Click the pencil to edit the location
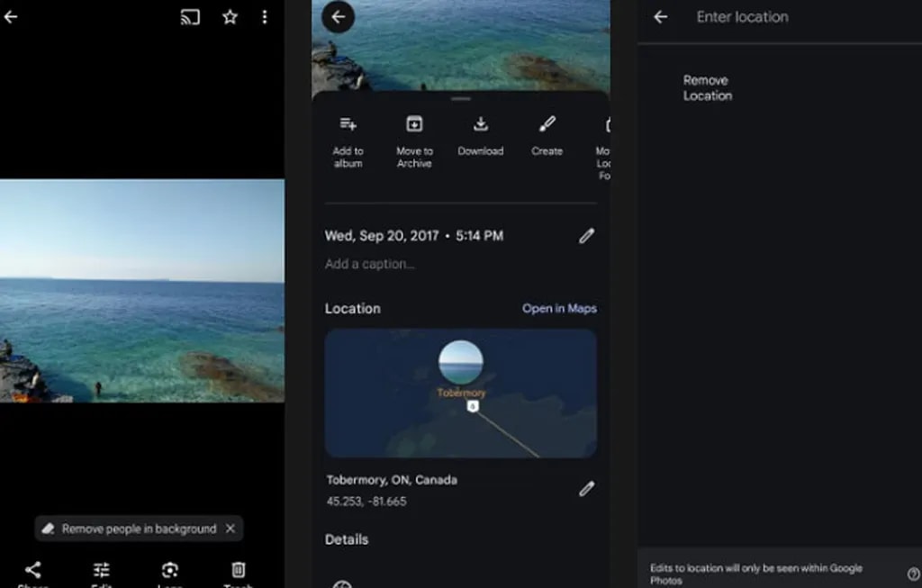Screen dimensions: 922x588 [586, 488]
